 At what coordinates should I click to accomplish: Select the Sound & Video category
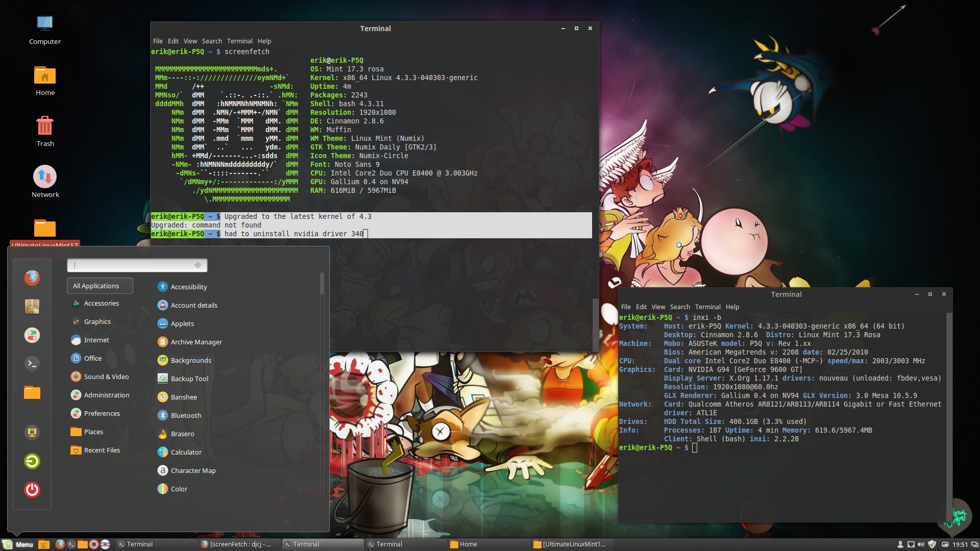100,377
